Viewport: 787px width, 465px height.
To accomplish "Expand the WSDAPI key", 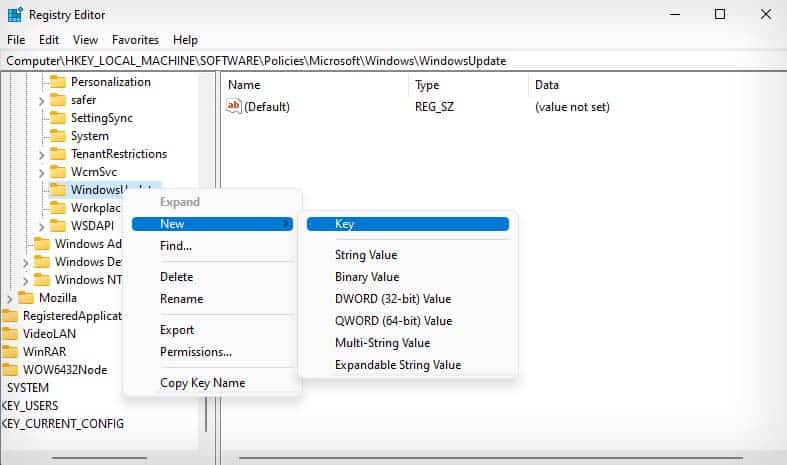I will [42, 227].
